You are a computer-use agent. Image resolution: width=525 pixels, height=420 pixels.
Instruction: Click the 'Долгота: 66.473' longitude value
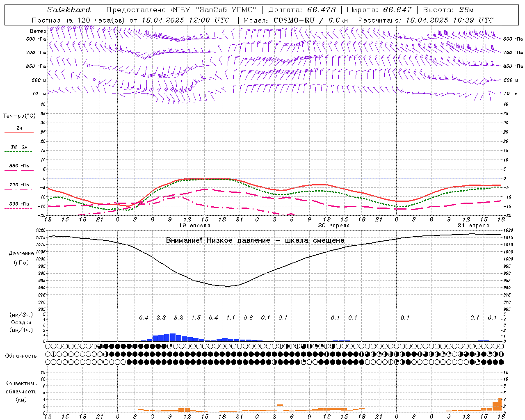pyautogui.click(x=302, y=10)
